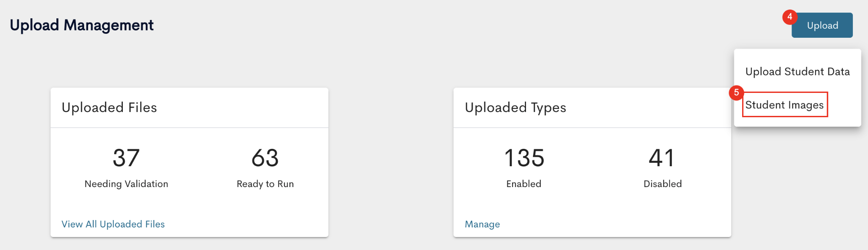The image size is (868, 250).
Task: Click the Disabled label
Action: [x=663, y=184]
